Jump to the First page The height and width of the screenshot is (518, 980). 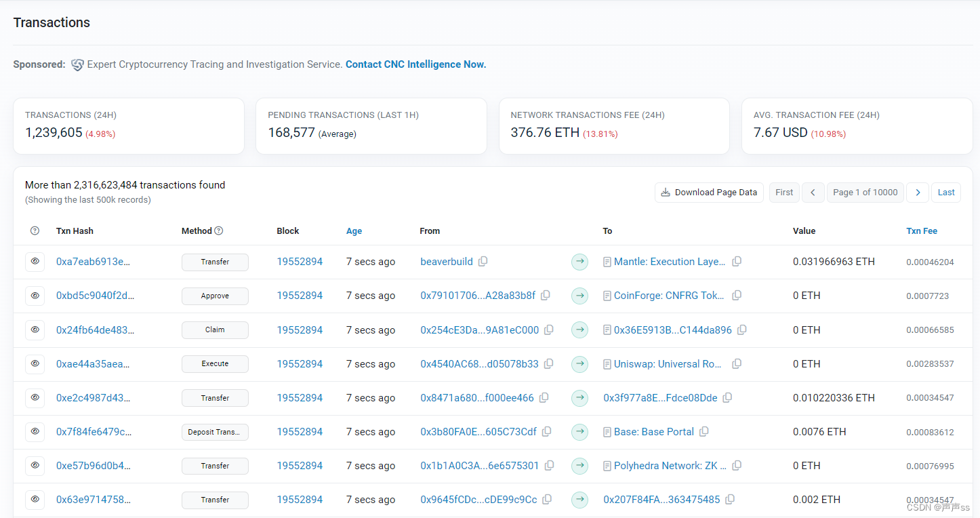tap(784, 193)
